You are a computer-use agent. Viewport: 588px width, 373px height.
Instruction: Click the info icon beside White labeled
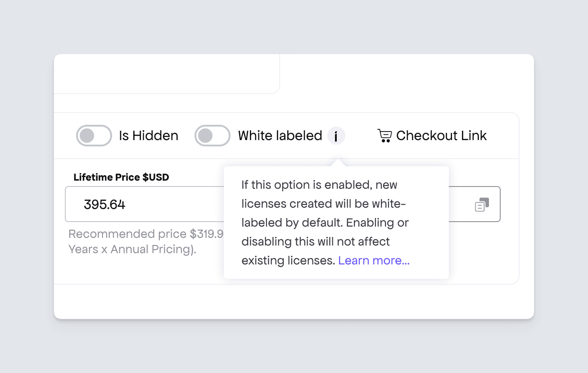(x=336, y=136)
